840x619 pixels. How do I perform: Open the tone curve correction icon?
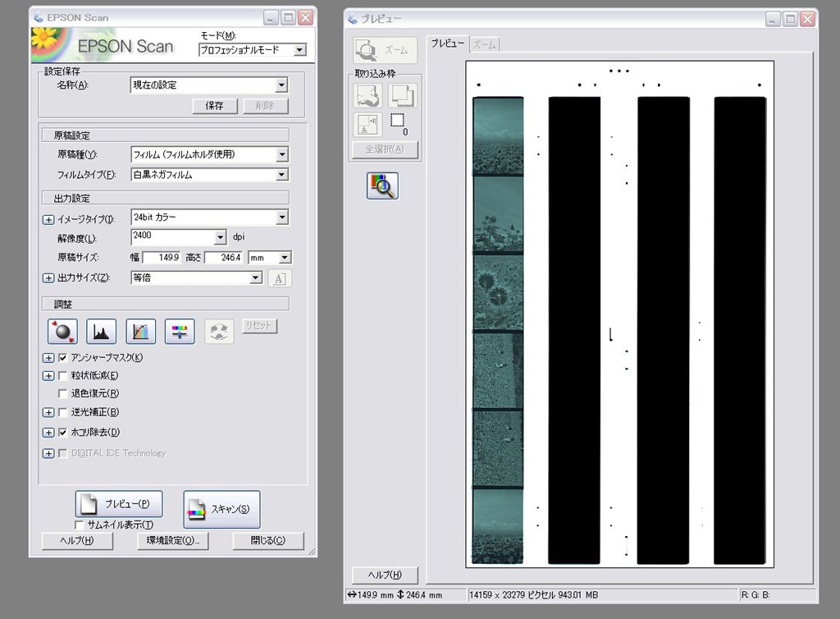click(x=140, y=331)
